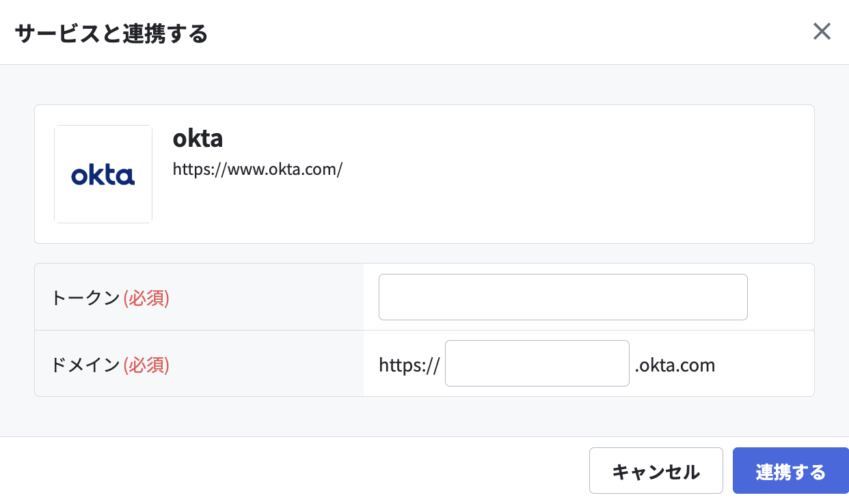
Task: Focus the トークン input field
Action: point(563,297)
